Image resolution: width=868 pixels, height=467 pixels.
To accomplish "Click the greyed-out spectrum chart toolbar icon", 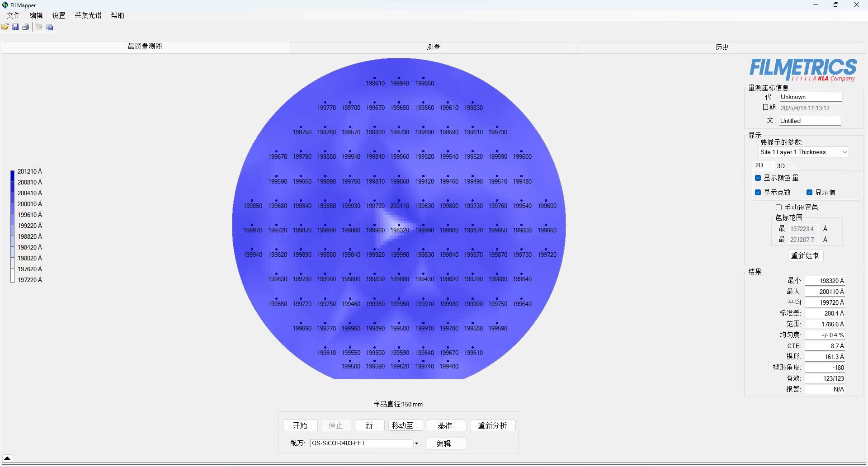I will [39, 27].
